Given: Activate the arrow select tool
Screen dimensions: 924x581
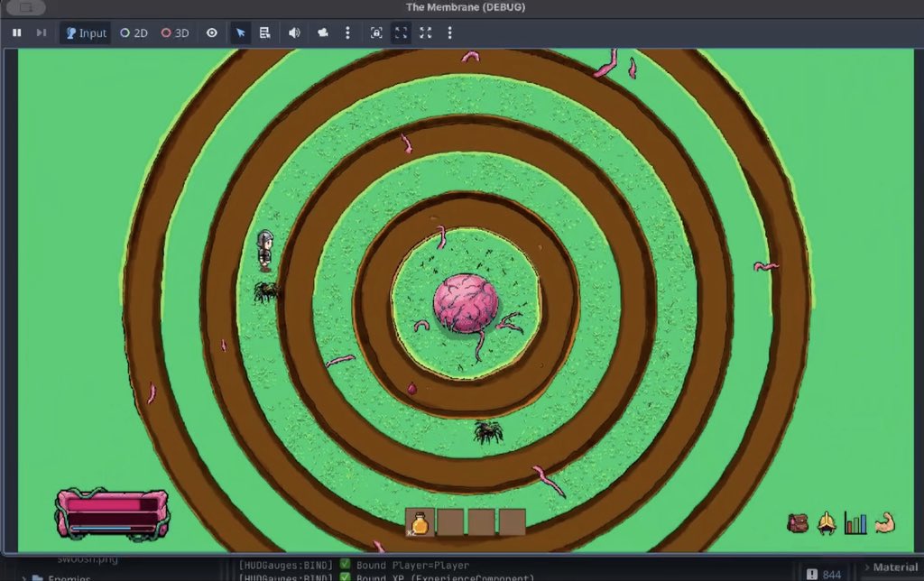Looking at the screenshot, I should click(240, 33).
